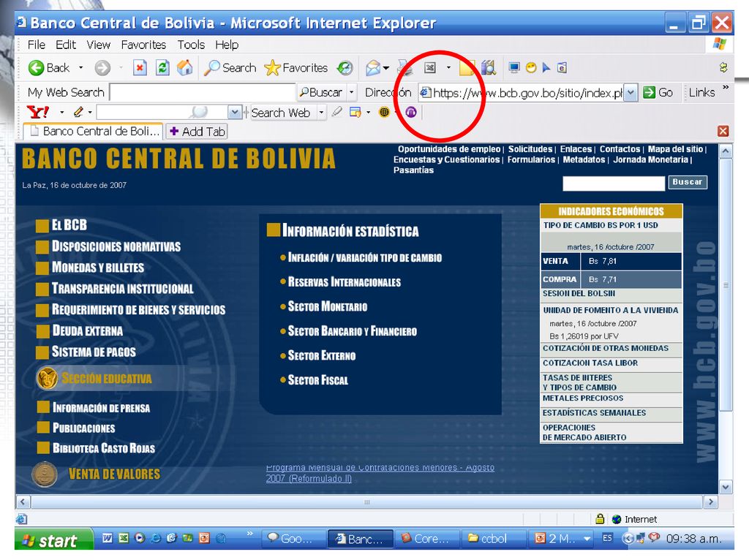Select the Banco Central de Boli... tab
Image resolution: width=749 pixels, height=560 pixels.
click(x=94, y=132)
